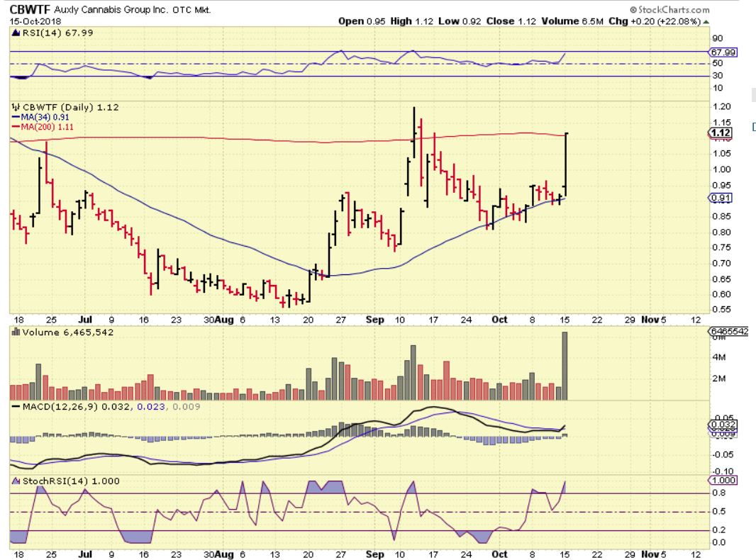
Task: Select the 1.12 current price tag
Action: 720,133
